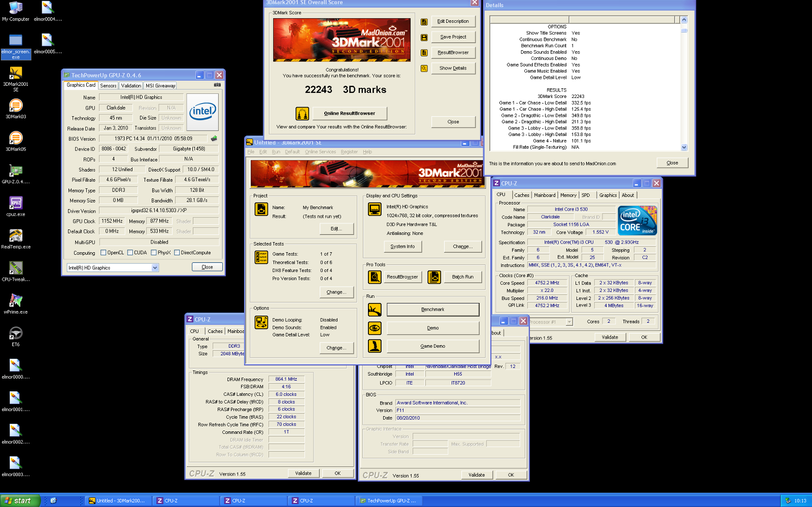This screenshot has height=507, width=812.
Task: Open elmor0004 file on desktop
Action: [48, 12]
